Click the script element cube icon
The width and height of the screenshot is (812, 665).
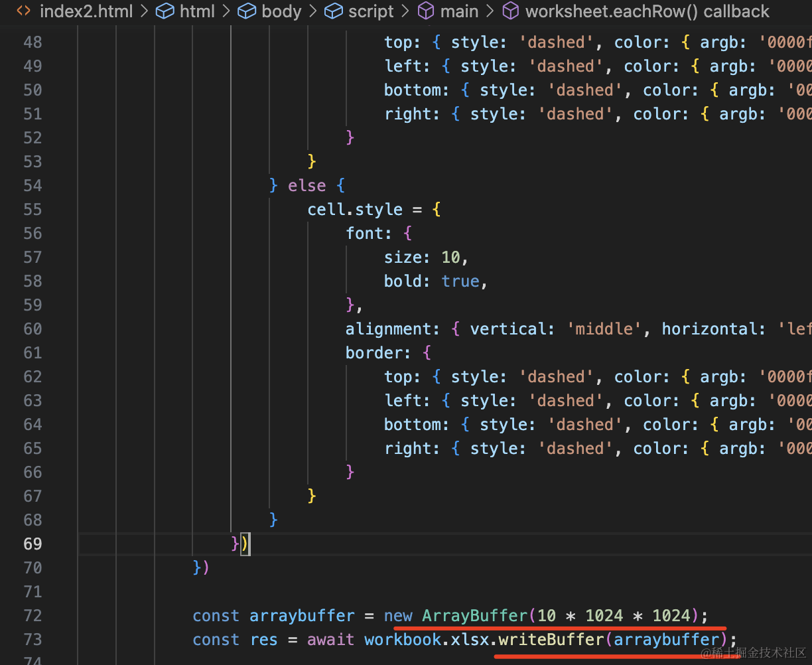334,11
